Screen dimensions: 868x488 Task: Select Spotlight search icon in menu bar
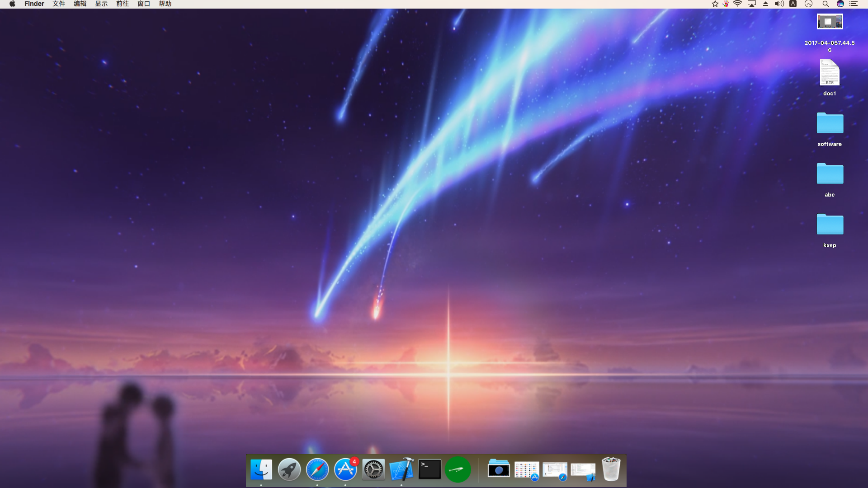826,4
